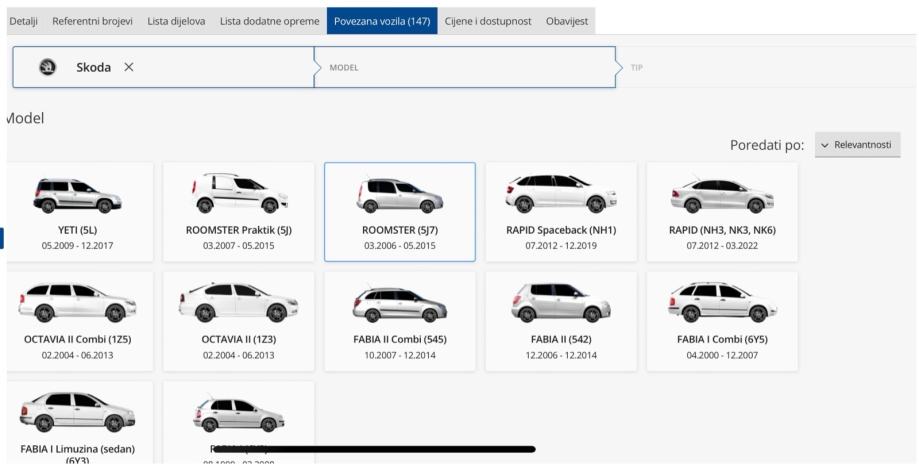The height and width of the screenshot is (464, 919).
Task: Click date range 07.2012 - 12.2019
Action: [561, 245]
